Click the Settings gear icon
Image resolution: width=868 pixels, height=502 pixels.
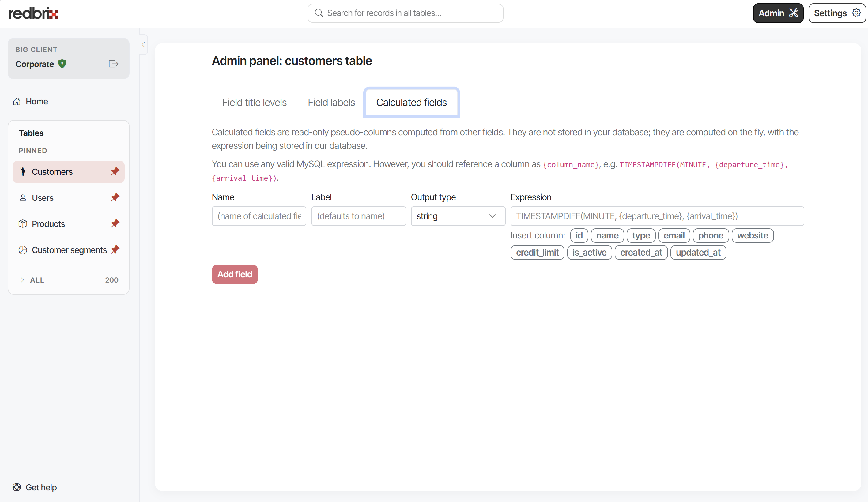856,13
